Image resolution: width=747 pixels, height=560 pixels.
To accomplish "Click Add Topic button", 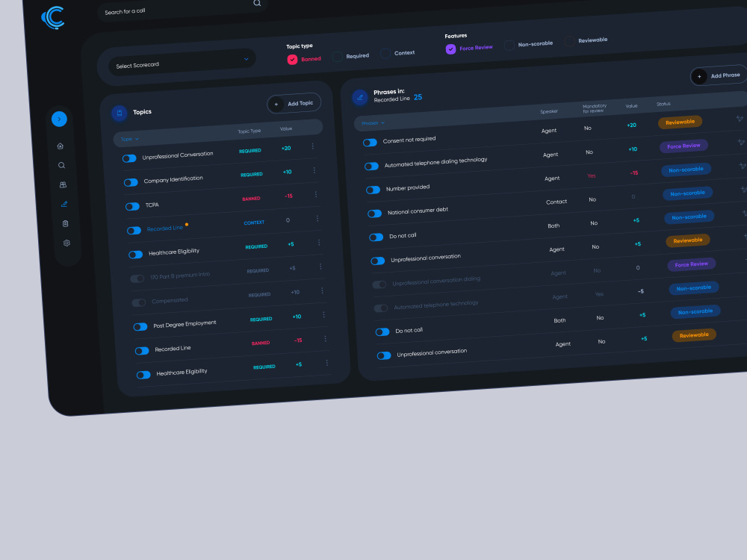I will (294, 103).
